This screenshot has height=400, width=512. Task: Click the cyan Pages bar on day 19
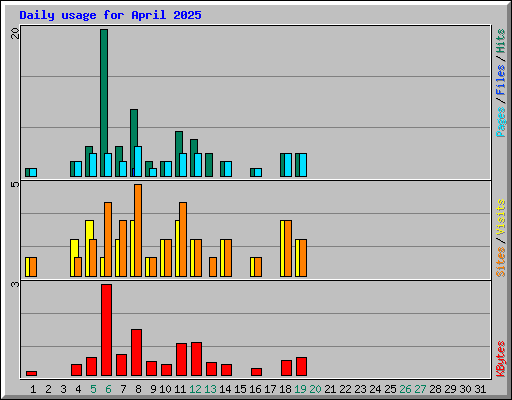[303, 165]
